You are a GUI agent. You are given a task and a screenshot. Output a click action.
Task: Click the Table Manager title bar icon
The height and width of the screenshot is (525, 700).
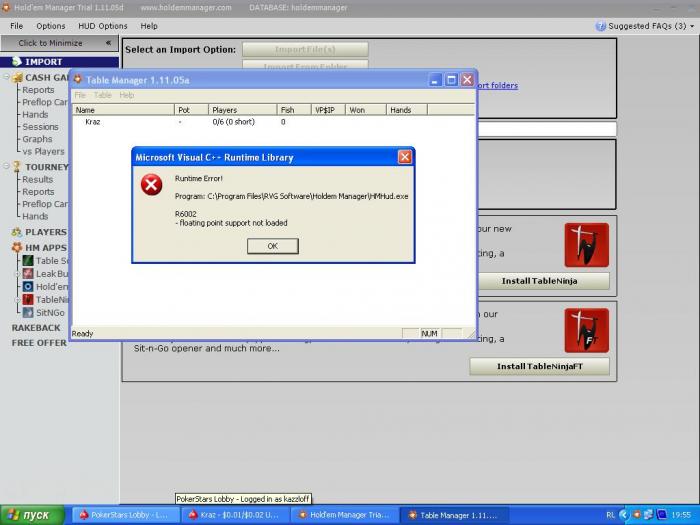[78, 79]
